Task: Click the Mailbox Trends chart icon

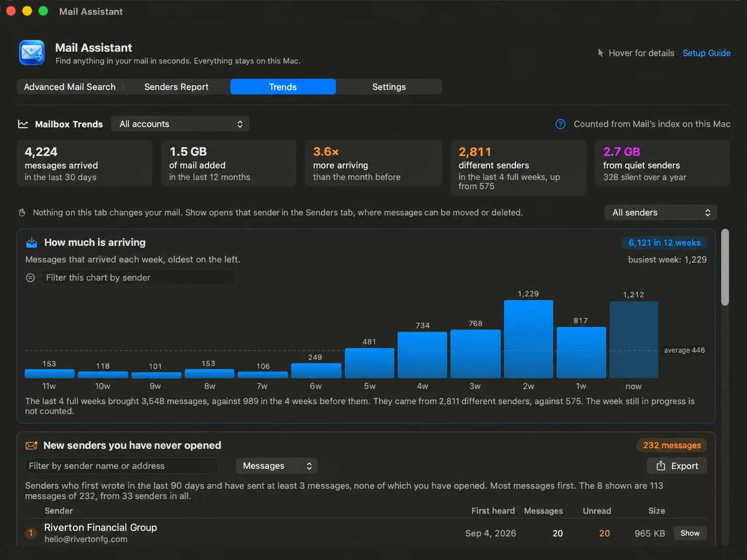Action: [23, 124]
